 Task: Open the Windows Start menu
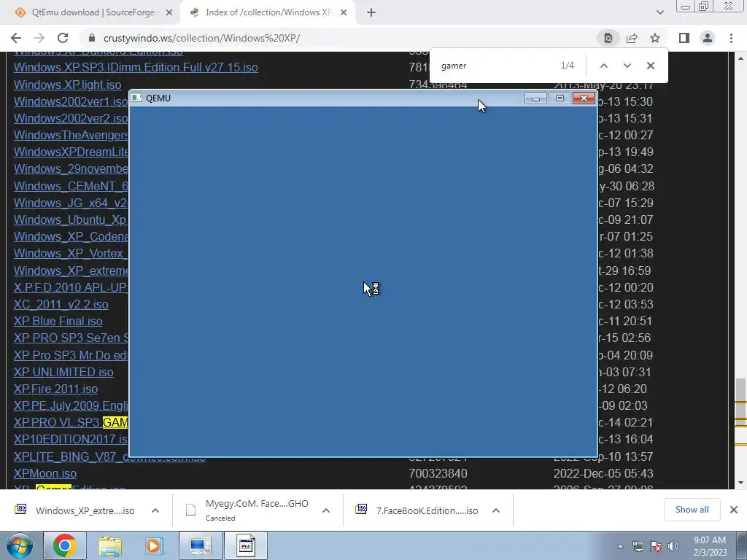point(19,545)
